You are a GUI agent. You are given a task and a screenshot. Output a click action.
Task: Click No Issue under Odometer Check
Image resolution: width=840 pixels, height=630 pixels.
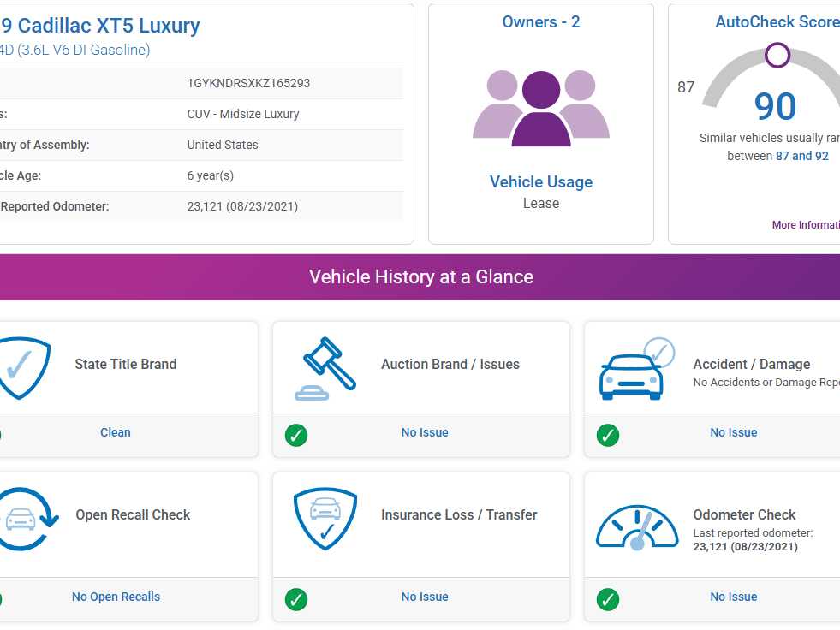tap(733, 597)
